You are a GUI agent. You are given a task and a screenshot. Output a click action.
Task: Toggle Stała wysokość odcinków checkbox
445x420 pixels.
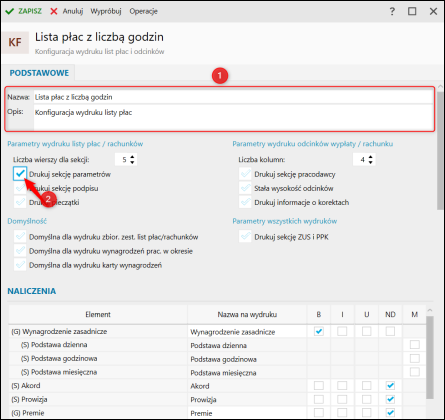[245, 188]
